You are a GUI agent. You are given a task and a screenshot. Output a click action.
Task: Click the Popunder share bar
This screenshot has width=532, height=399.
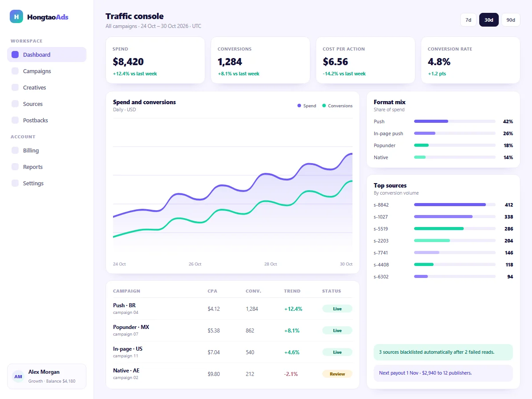click(455, 145)
